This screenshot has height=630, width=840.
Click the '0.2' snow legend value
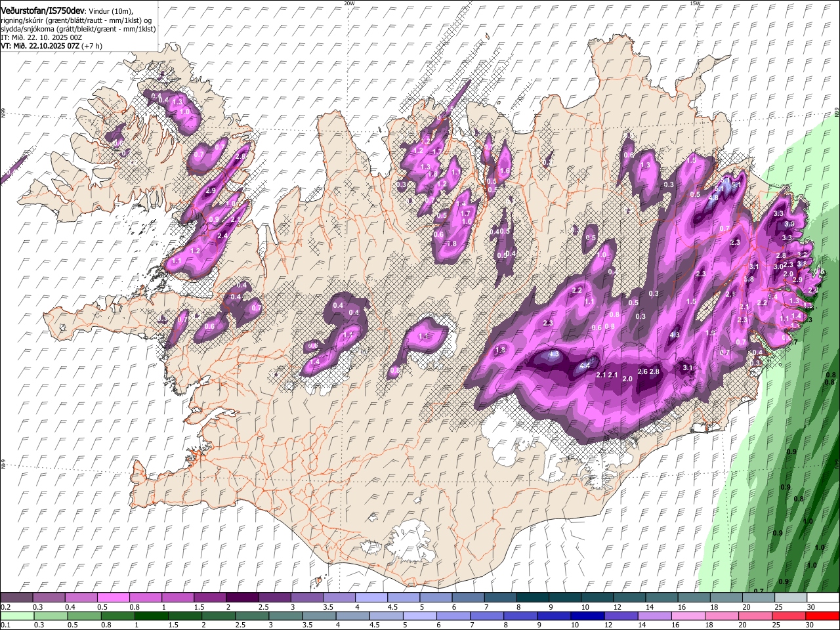(x=6, y=607)
